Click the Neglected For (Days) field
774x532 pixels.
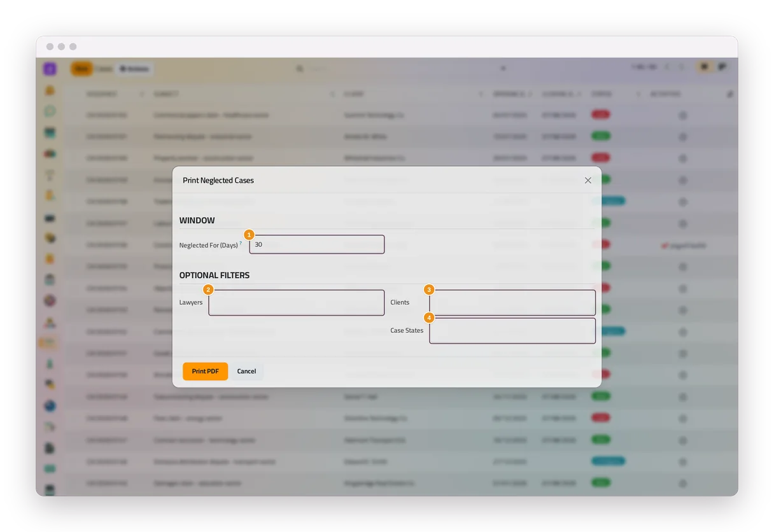pos(317,244)
